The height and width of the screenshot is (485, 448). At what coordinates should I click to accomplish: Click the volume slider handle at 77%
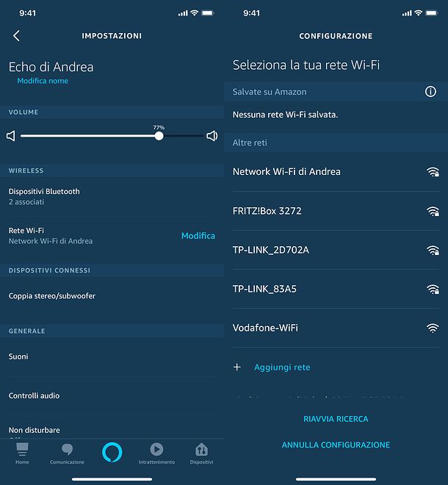(159, 136)
